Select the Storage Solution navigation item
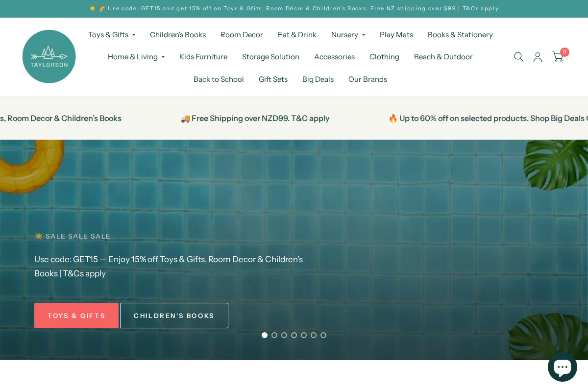Screen dimensions: 588x392 [270, 57]
